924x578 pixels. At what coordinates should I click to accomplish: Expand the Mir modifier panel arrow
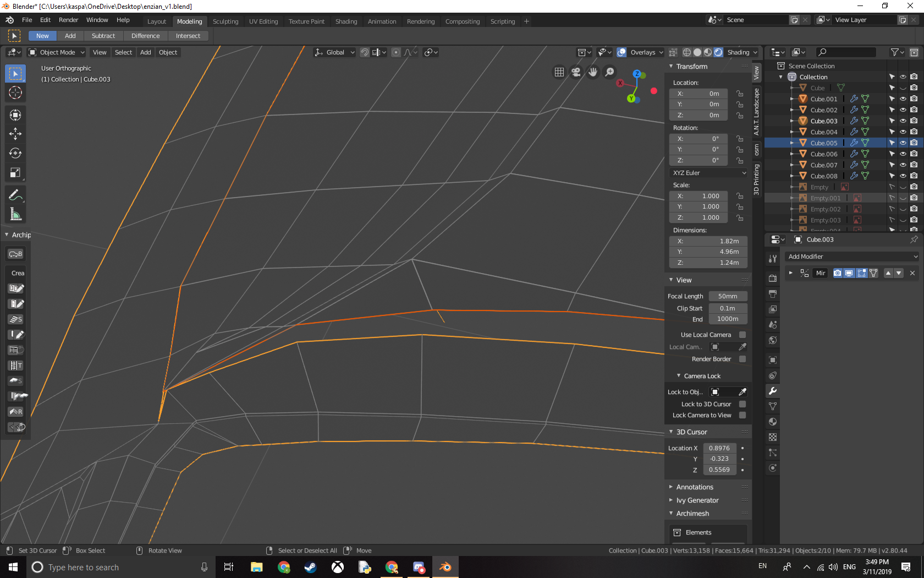pyautogui.click(x=791, y=273)
